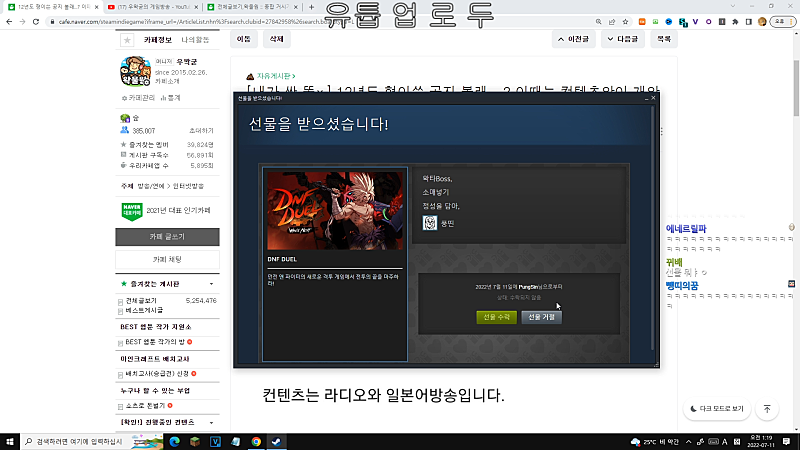The height and width of the screenshot is (450, 800).
Task: Open the 전체글보기 board
Action: (141, 301)
